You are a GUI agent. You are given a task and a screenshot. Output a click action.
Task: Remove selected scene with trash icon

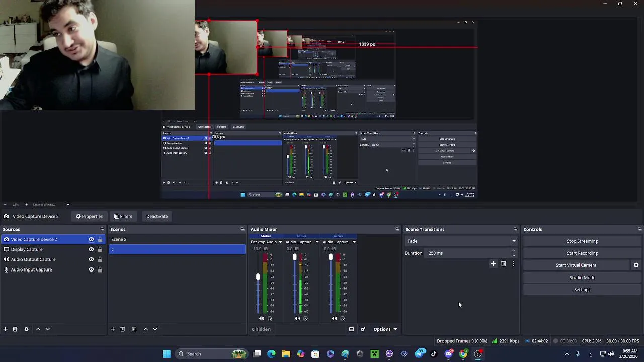[122, 329]
